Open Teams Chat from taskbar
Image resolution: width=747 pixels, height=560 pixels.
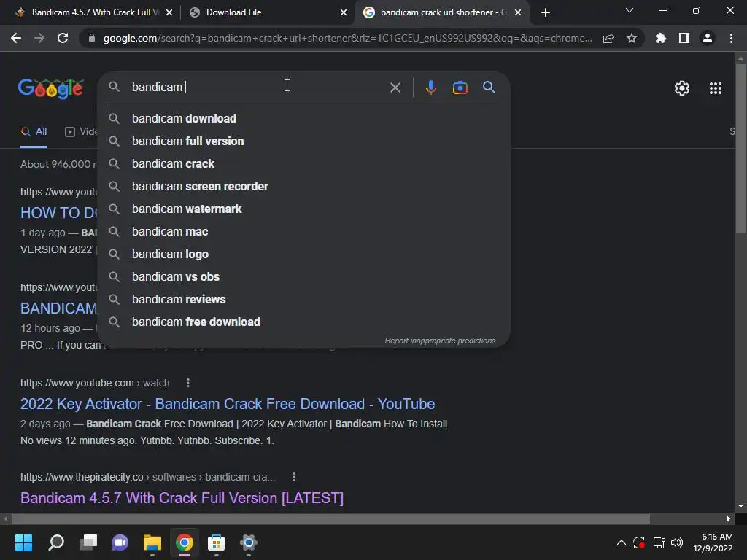click(120, 542)
